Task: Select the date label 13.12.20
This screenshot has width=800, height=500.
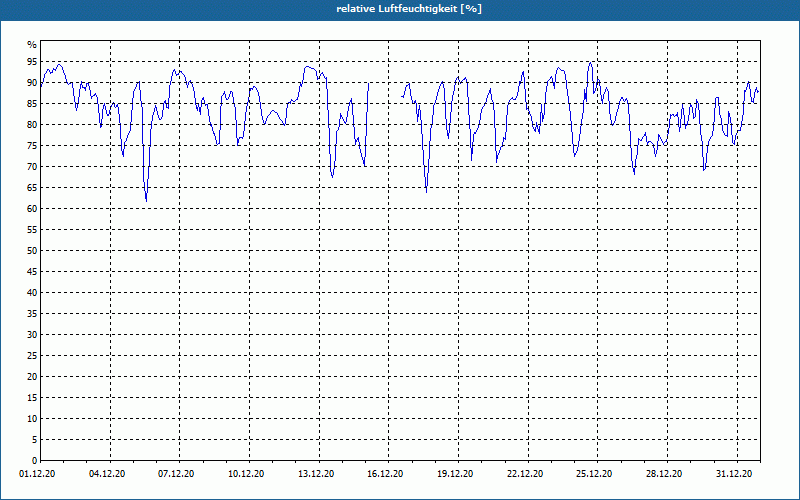Action: [316, 474]
